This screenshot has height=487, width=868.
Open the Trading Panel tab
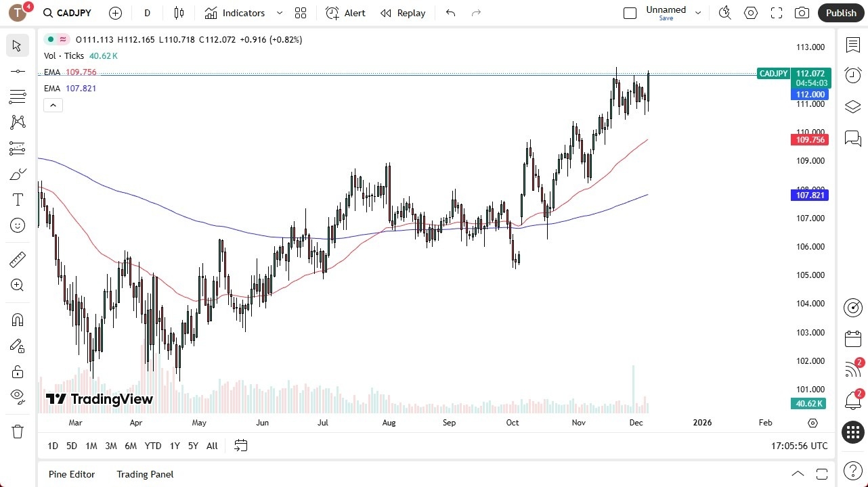coord(145,474)
